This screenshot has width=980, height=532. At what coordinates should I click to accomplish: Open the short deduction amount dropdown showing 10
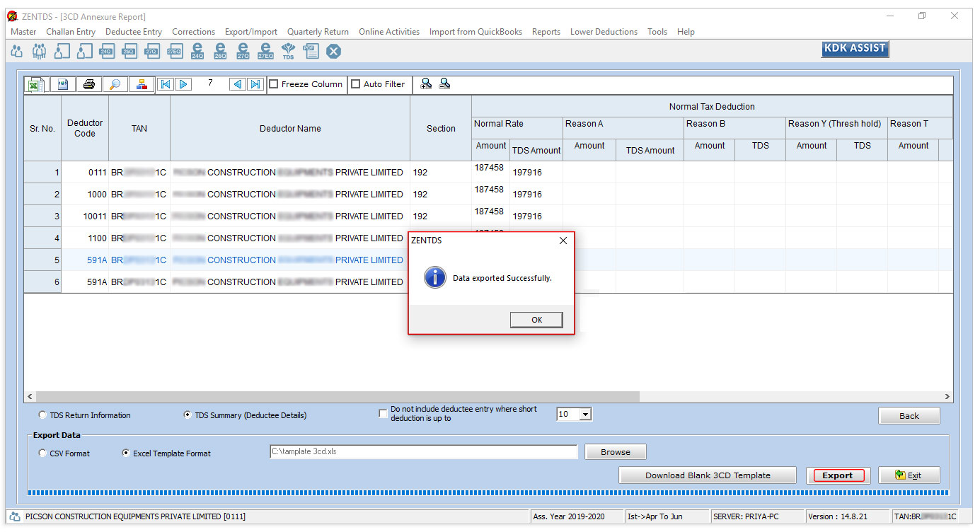[x=574, y=415]
